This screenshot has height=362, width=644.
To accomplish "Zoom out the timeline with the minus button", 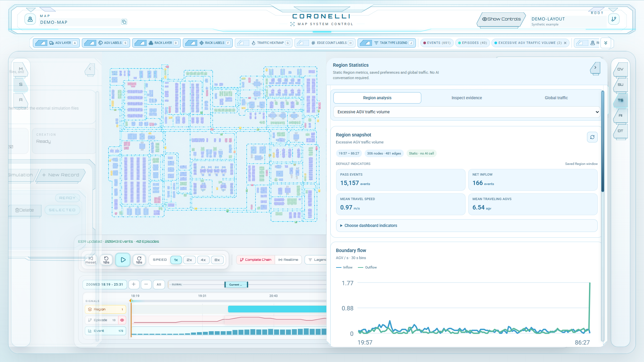I will [x=146, y=284].
